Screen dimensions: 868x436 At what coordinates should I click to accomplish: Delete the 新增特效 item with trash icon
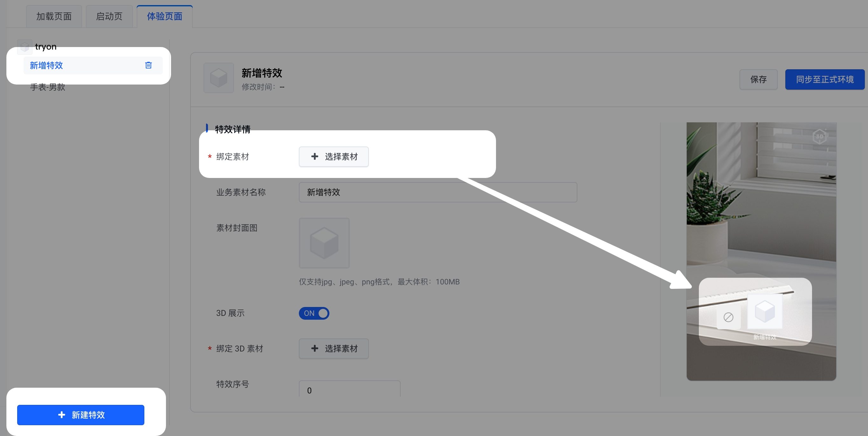[148, 65]
